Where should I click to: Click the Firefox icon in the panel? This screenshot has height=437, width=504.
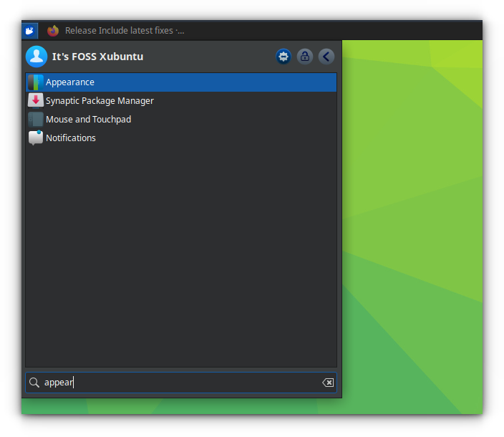[x=53, y=31]
